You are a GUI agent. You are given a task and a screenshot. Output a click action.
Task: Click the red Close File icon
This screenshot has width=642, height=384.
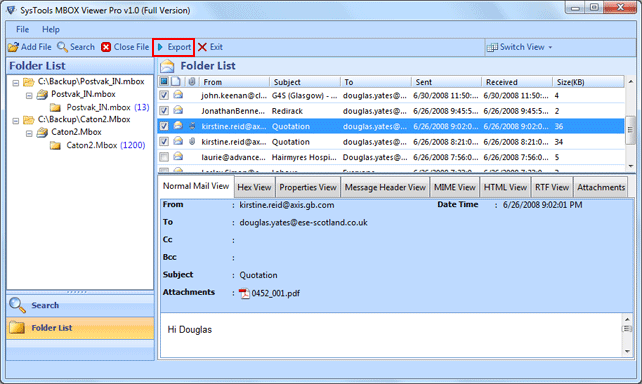tap(106, 47)
